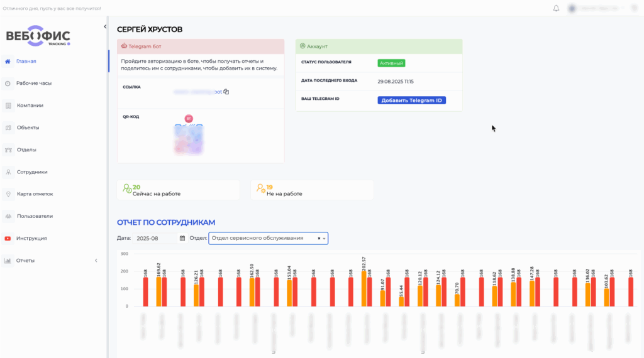The image size is (644, 358).
Task: Click the notification bell icon
Action: point(556,8)
